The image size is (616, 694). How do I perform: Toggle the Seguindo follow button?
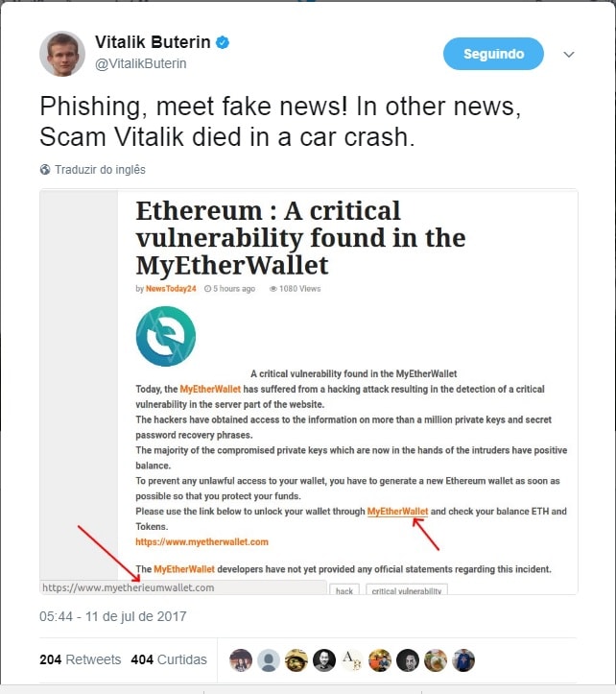[x=493, y=54]
